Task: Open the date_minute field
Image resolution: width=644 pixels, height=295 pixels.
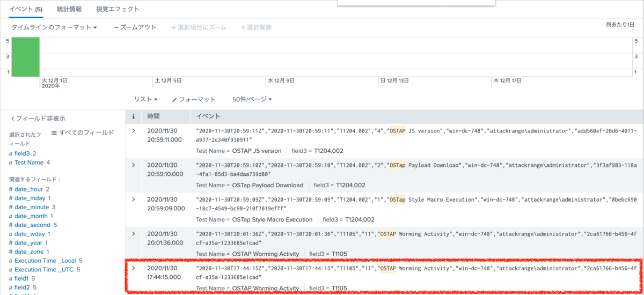Action: point(33,207)
